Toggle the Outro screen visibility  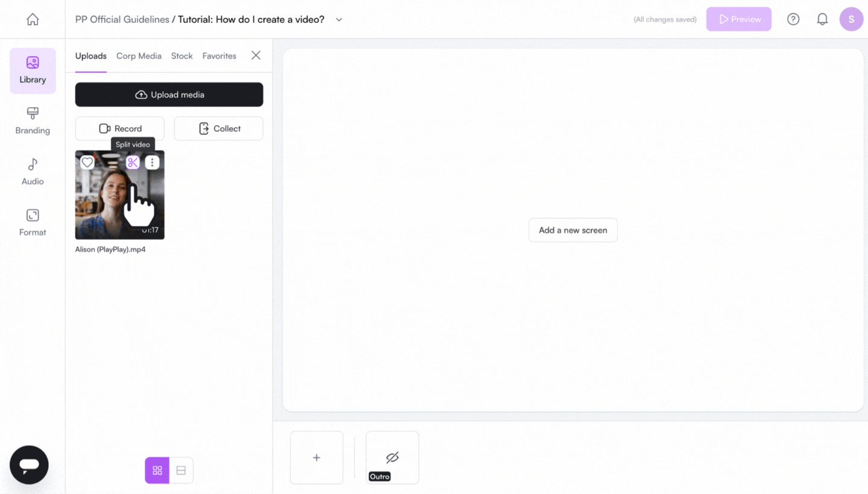pyautogui.click(x=392, y=457)
